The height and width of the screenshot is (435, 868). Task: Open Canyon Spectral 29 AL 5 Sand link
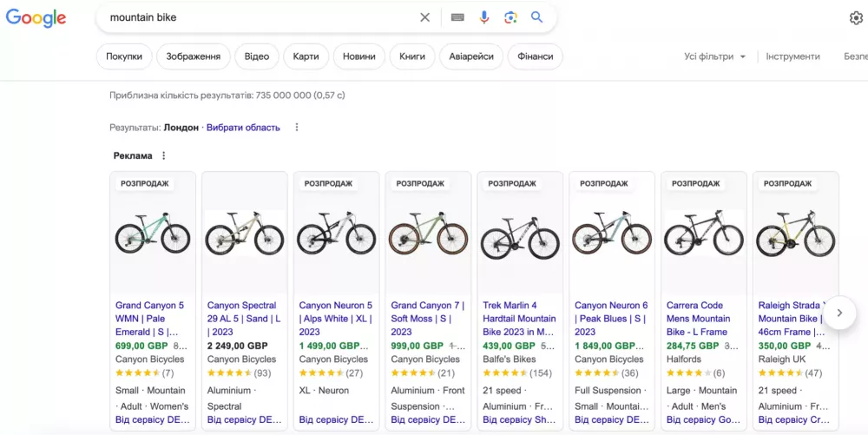[244, 319]
